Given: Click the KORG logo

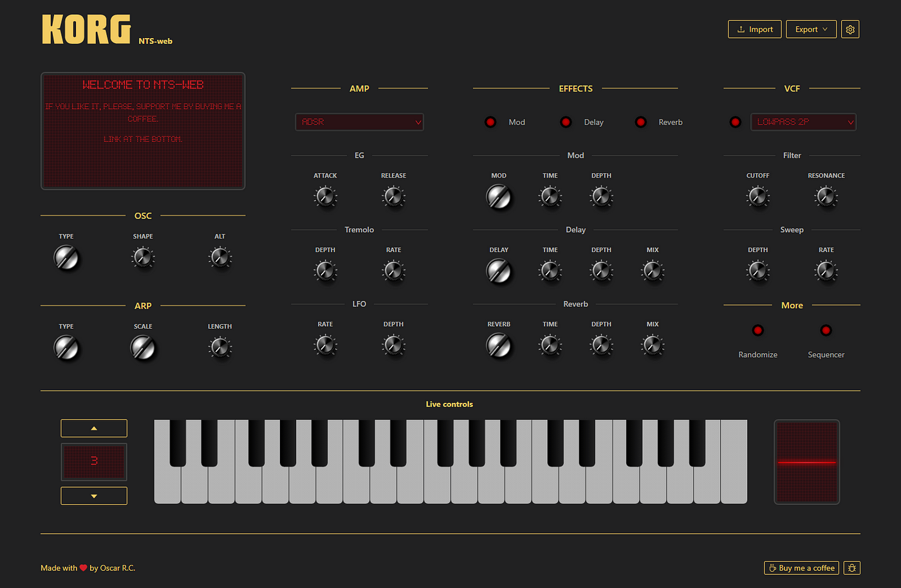Looking at the screenshot, I should pos(86,30).
